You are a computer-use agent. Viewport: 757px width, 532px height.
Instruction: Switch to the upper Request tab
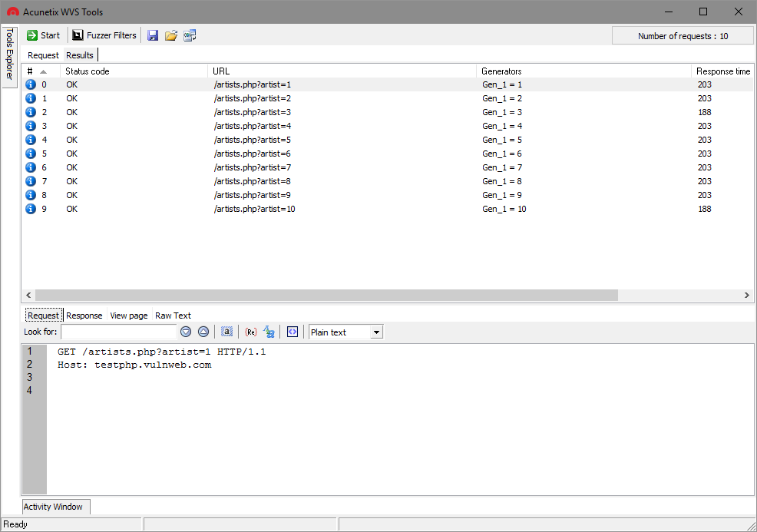[x=43, y=55]
